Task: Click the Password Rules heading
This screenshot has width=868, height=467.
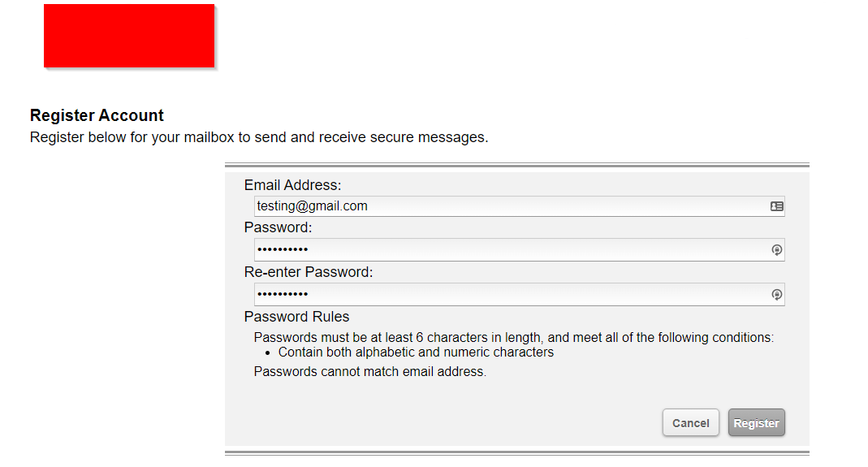Action: point(296,317)
